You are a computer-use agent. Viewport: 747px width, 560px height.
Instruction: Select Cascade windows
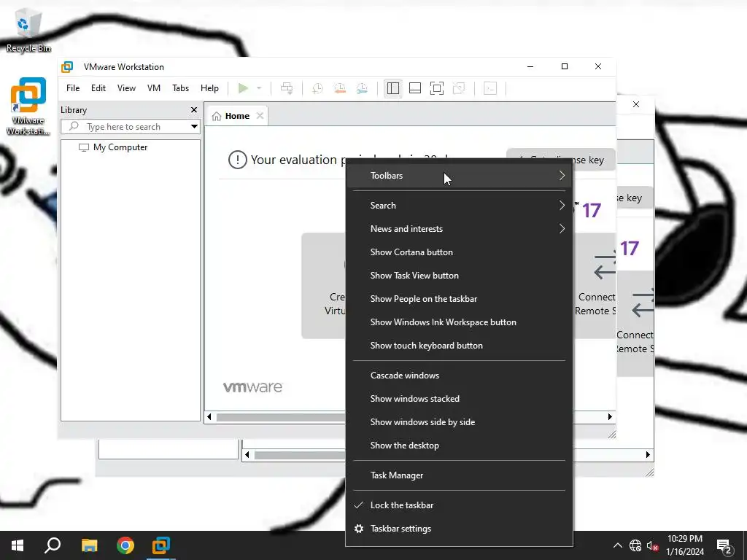point(460,376)
